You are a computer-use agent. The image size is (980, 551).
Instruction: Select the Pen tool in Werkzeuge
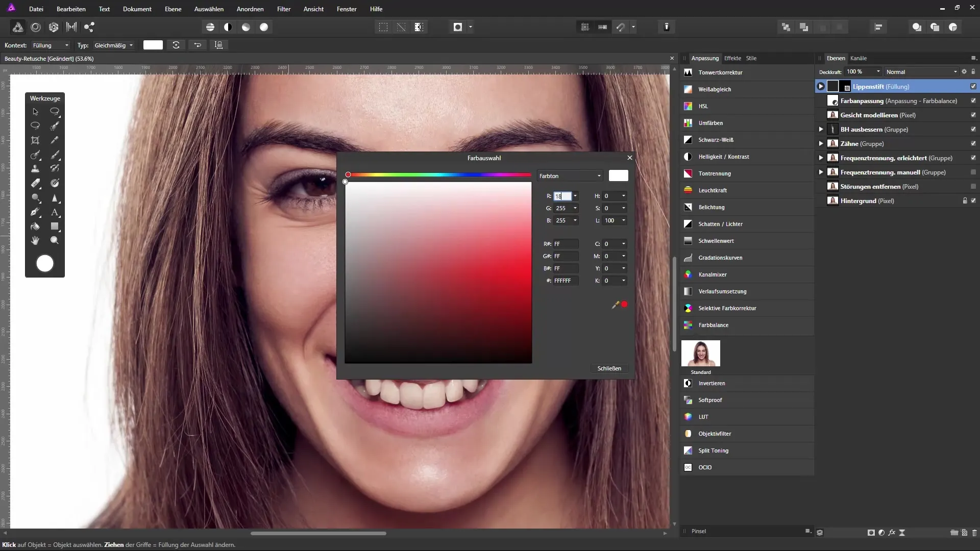[x=35, y=212]
